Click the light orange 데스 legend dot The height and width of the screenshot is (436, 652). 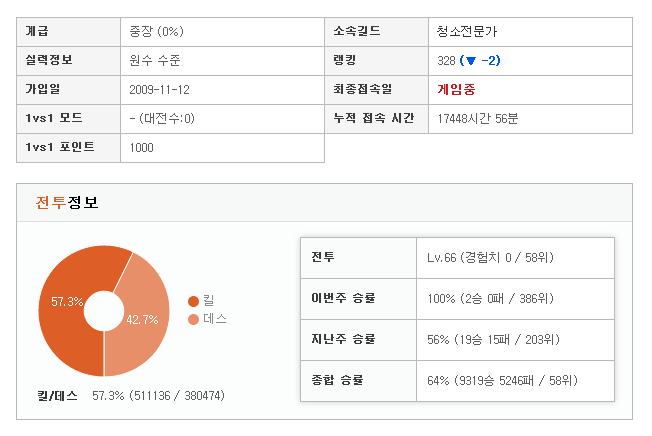[193, 320]
